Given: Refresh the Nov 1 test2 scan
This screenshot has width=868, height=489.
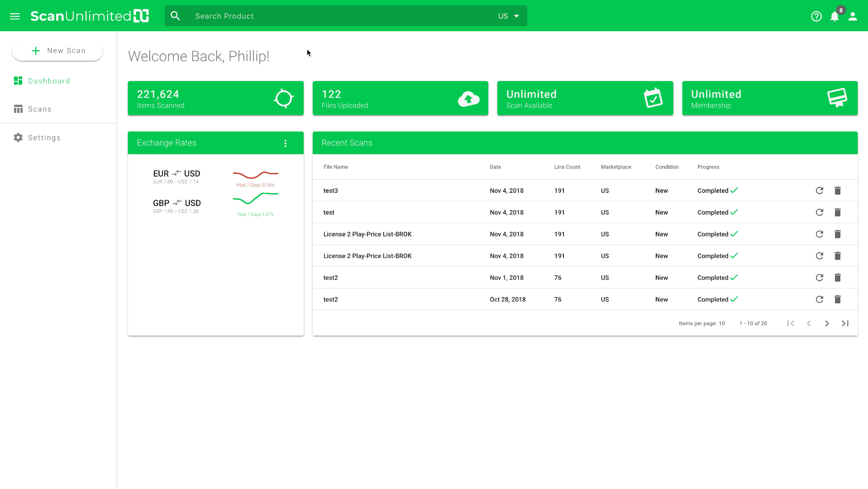Looking at the screenshot, I should point(819,278).
